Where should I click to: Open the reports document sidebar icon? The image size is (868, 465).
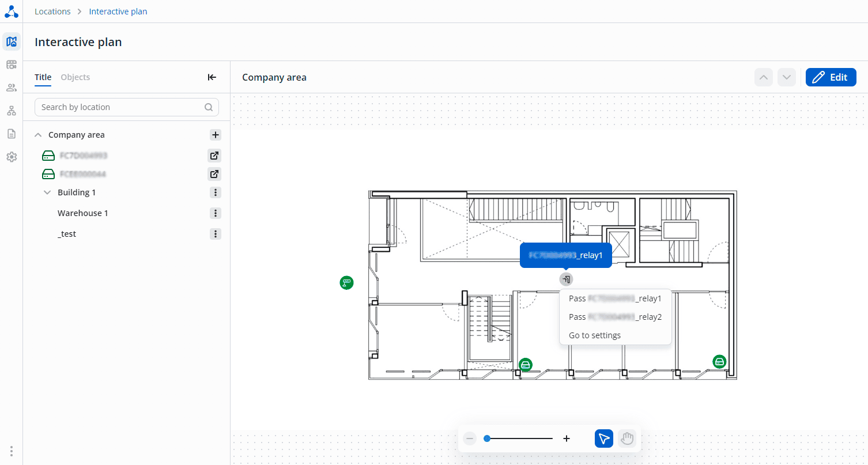tap(12, 134)
